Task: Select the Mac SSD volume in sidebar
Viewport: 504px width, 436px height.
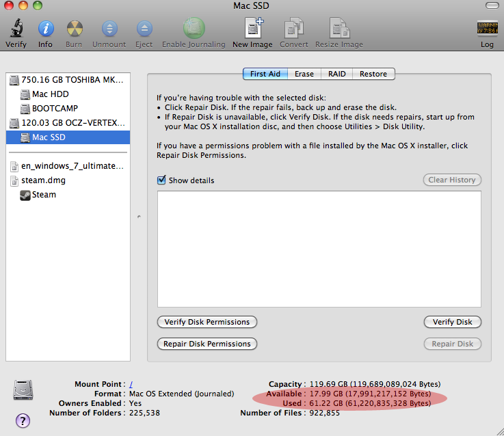Action: (x=68, y=137)
